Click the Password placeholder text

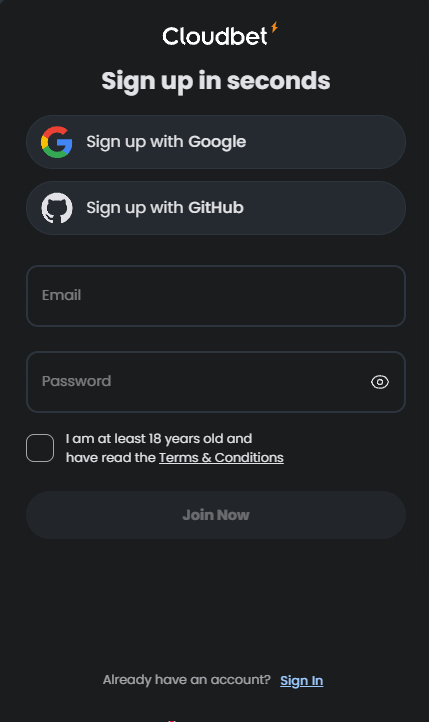pyautogui.click(x=76, y=381)
